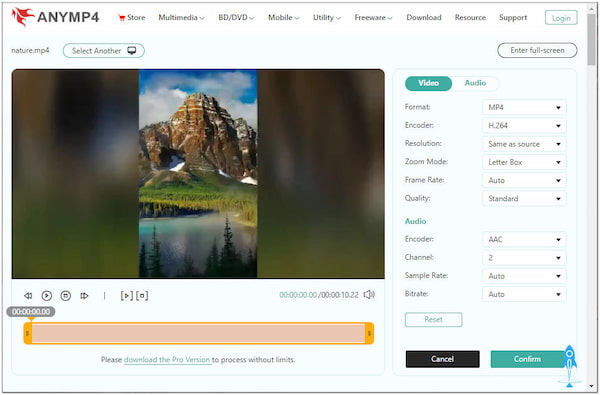Click the left trim handle on timeline
600x395 pixels.
pos(28,333)
